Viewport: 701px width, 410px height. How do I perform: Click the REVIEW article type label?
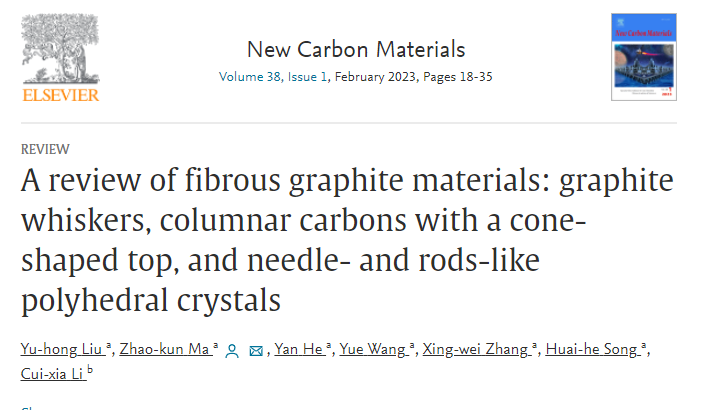pos(44,149)
